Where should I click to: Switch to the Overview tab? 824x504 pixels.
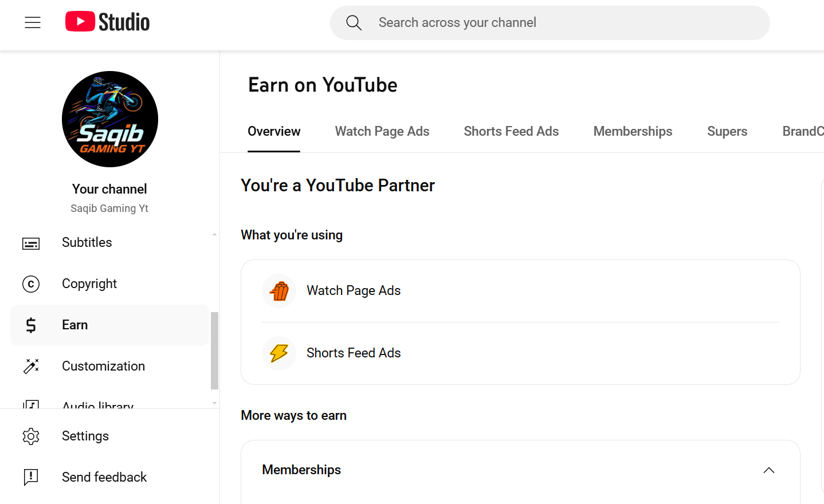274,132
